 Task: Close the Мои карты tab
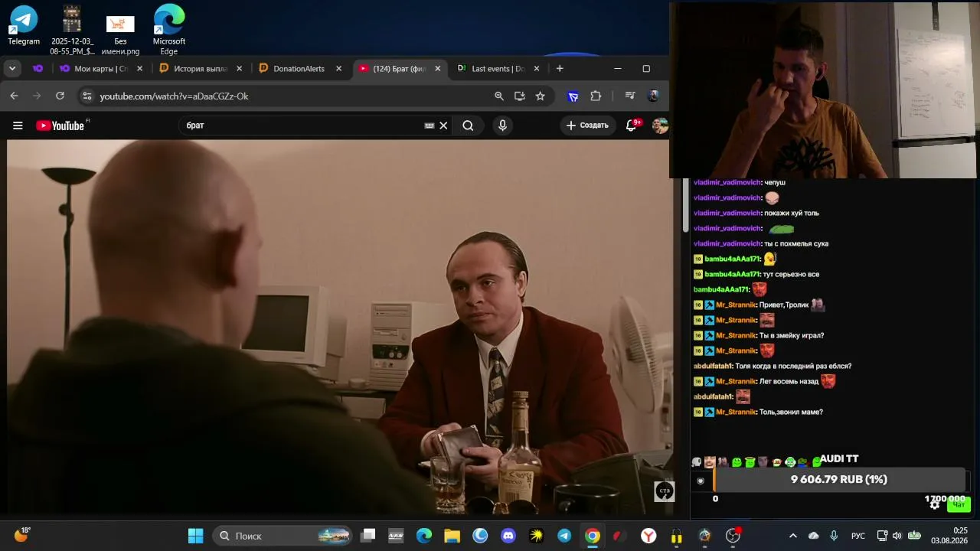click(x=139, y=68)
